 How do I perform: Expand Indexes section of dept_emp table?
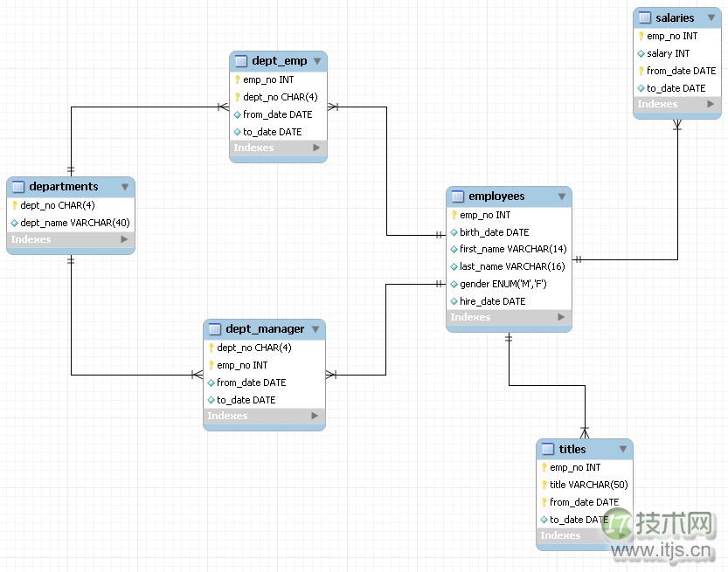(x=316, y=148)
